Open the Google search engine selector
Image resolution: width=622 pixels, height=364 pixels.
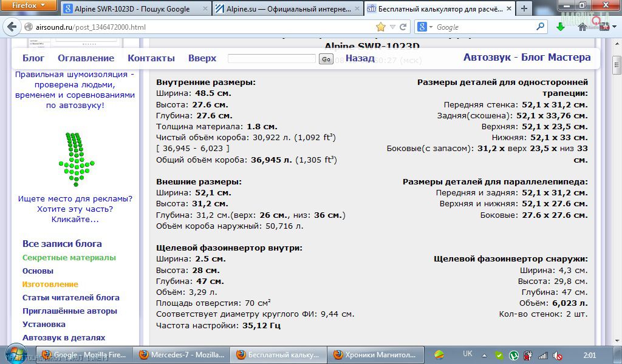425,27
